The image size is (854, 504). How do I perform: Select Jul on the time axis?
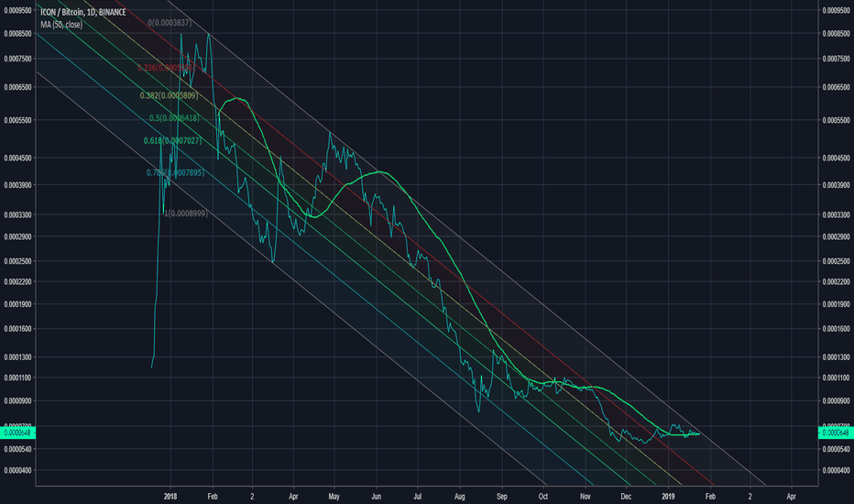417,497
